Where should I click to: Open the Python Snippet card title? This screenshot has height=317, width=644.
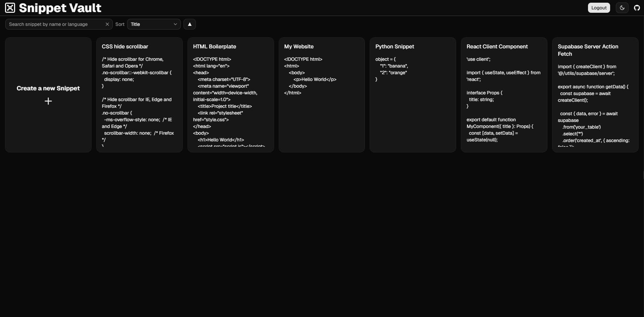(395, 47)
